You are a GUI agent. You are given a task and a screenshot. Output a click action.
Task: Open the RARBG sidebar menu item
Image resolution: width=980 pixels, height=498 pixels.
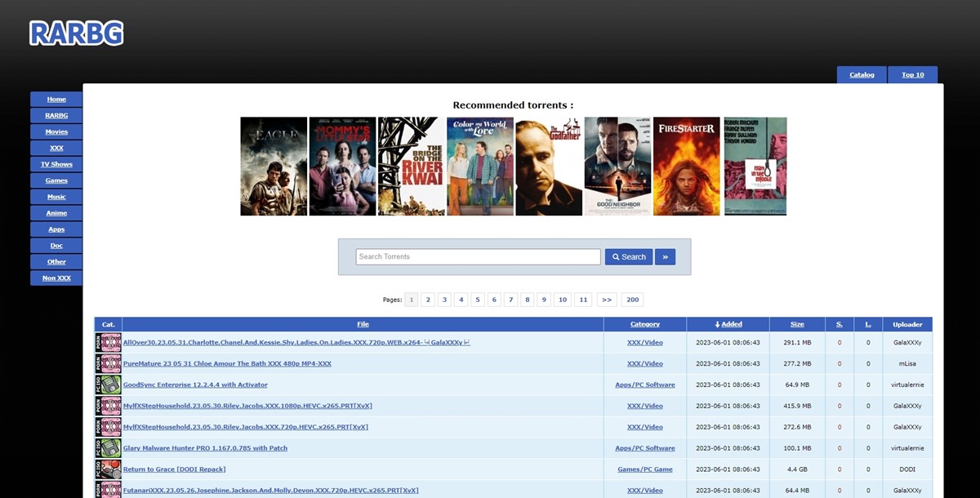56,115
